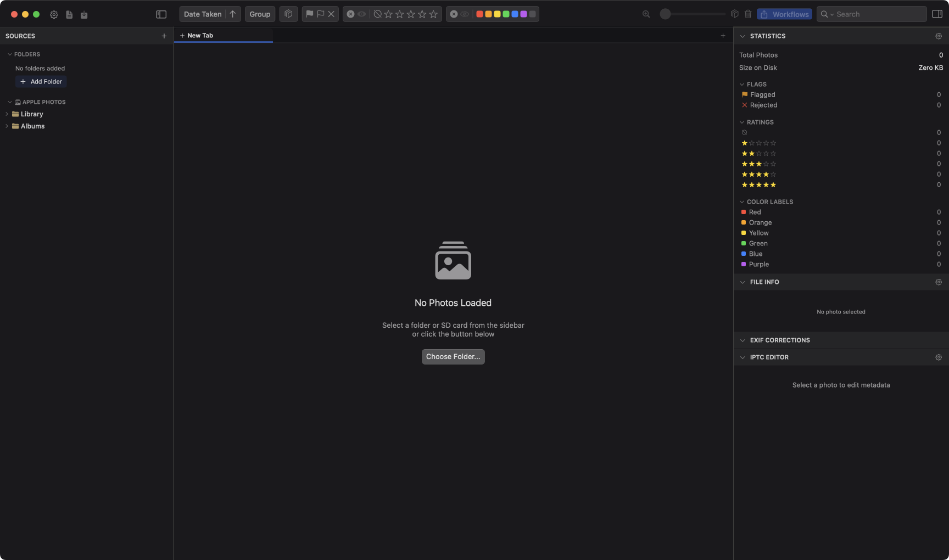Expand the Albums tree item
This screenshot has height=560, width=949.
[7, 126]
